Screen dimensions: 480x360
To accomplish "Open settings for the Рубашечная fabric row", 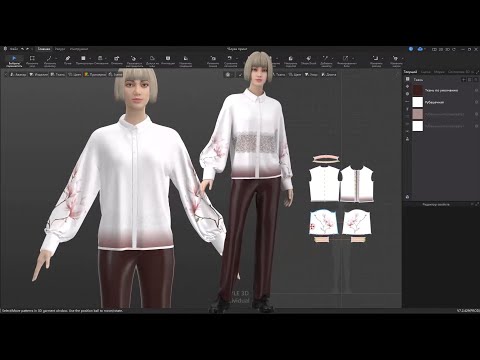I will click(x=476, y=102).
